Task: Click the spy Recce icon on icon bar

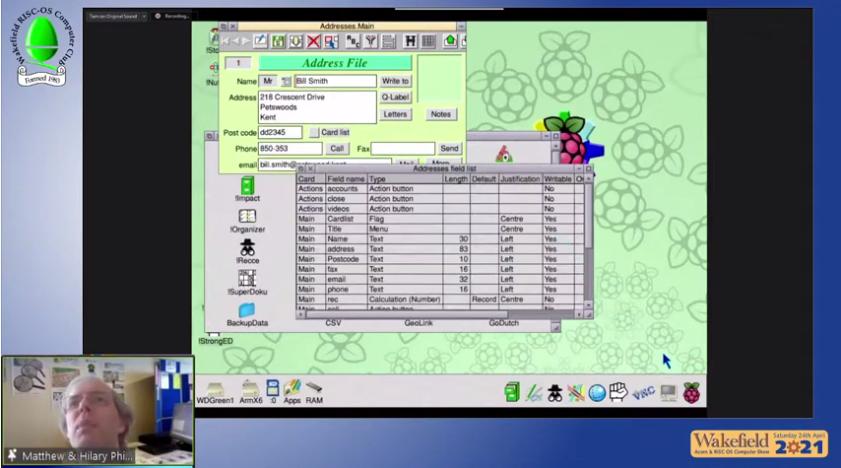Action: [x=555, y=393]
